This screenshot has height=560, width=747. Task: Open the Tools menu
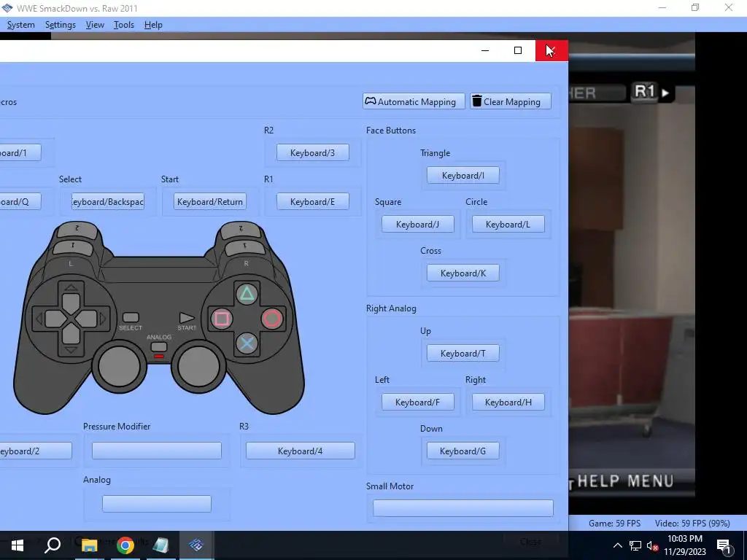point(124,25)
